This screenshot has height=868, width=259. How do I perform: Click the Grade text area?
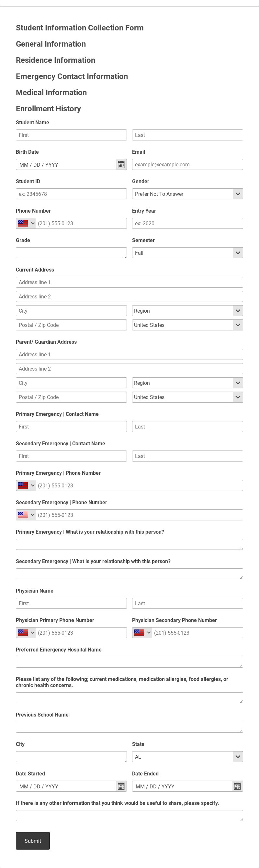point(71,253)
